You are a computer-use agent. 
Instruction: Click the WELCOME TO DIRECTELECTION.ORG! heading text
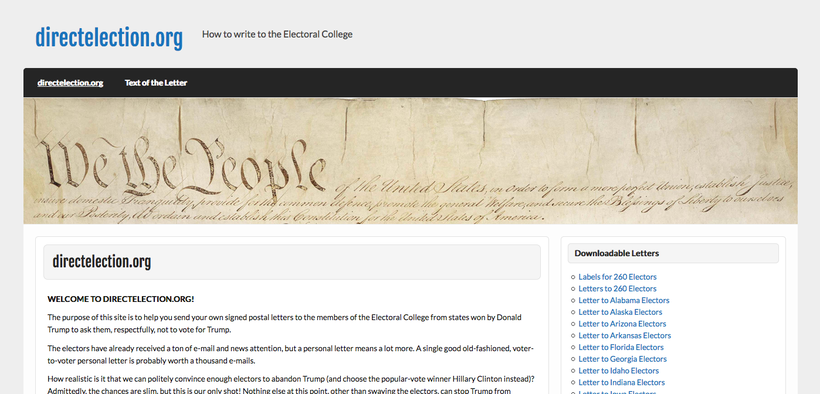[x=121, y=299]
